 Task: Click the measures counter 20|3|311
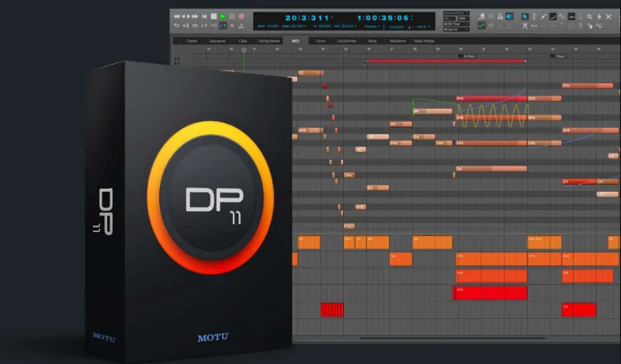coord(307,18)
